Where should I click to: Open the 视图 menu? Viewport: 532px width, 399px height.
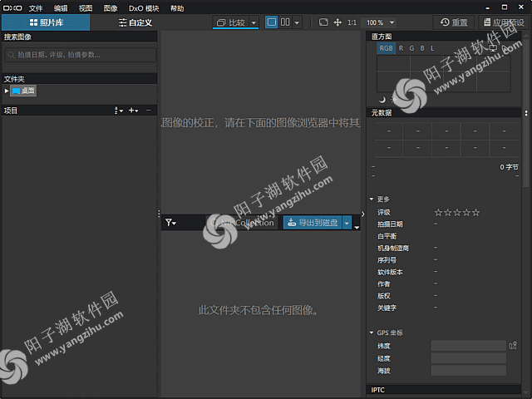[86, 8]
